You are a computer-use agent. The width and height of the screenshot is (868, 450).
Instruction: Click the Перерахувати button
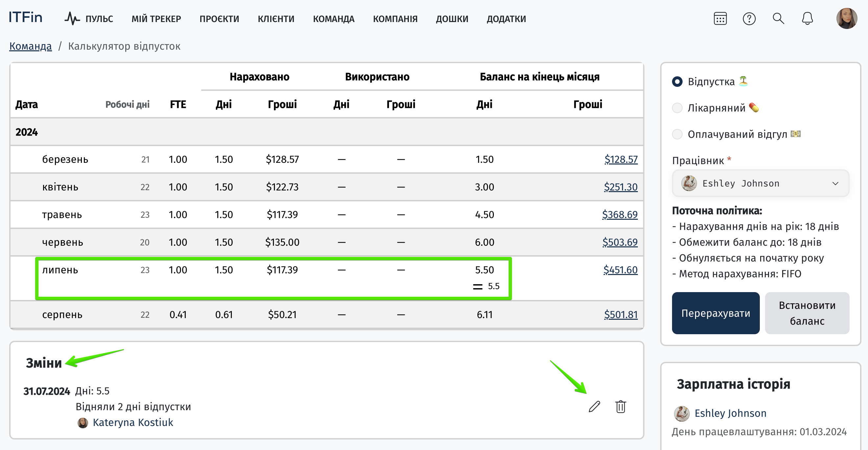[715, 313]
